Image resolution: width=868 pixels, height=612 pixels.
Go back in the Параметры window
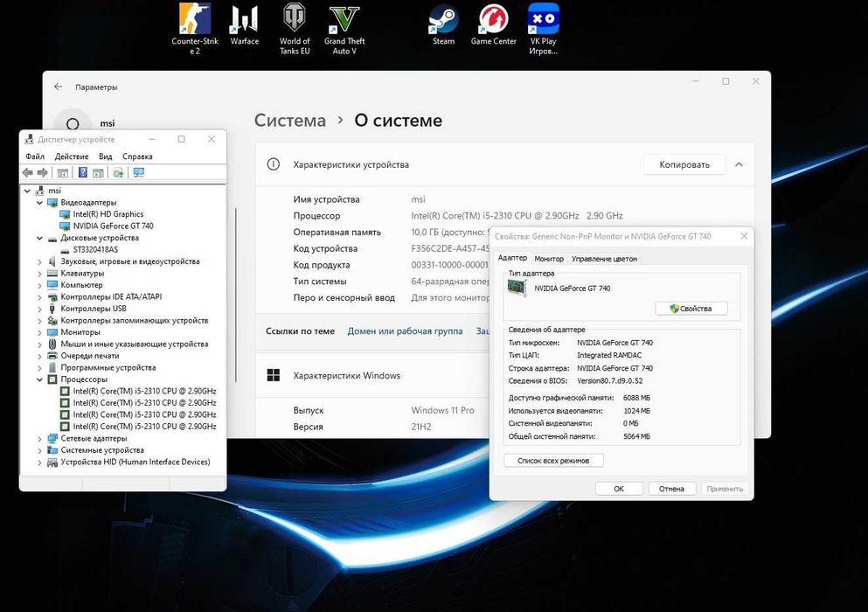point(58,87)
